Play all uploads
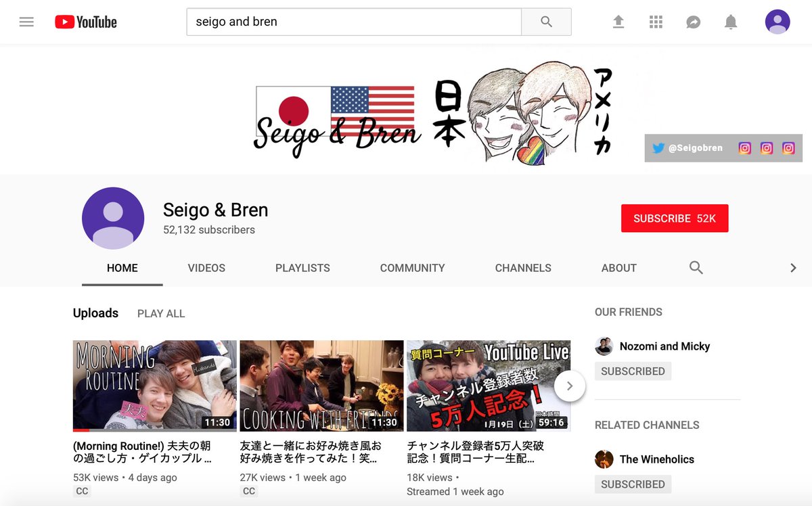 point(161,314)
